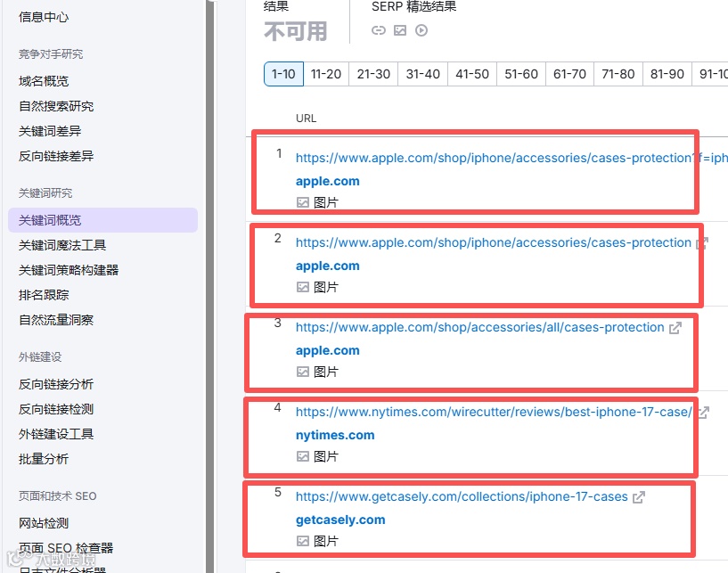Switch to the 81-90 results tab
728x573 pixels.
click(x=667, y=74)
